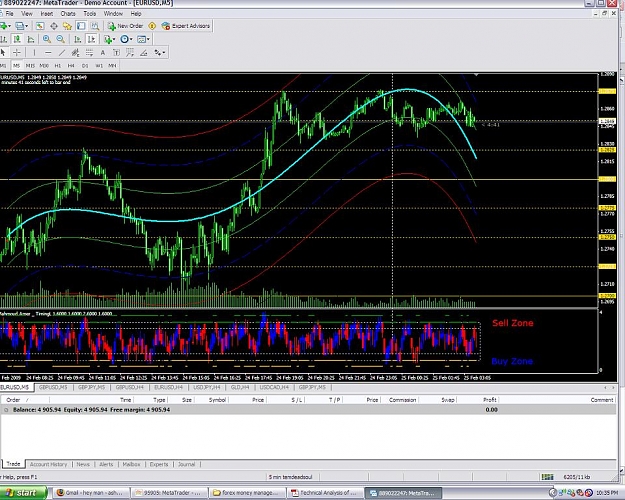
Task: Toggle the Chart Shift icon
Action: click(91, 39)
